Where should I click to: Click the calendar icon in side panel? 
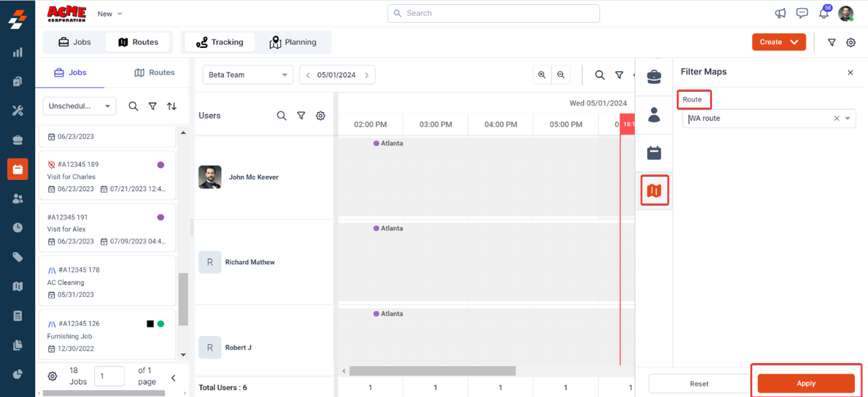click(x=654, y=153)
